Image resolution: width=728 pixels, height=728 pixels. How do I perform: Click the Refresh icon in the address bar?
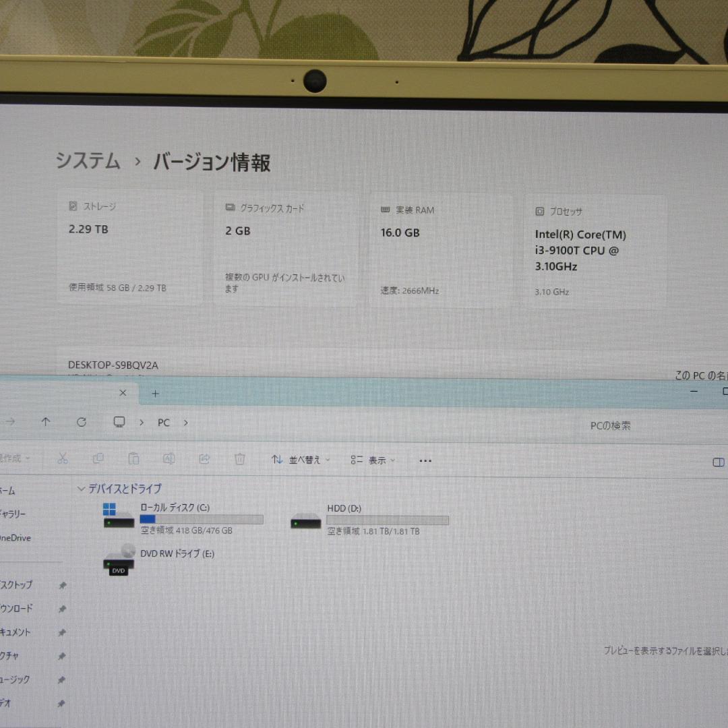click(x=82, y=422)
